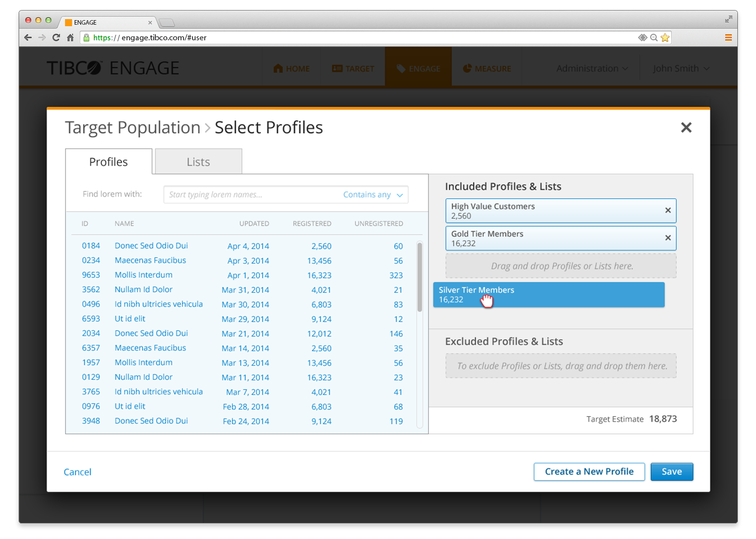Click profile ID 6357

click(x=91, y=348)
